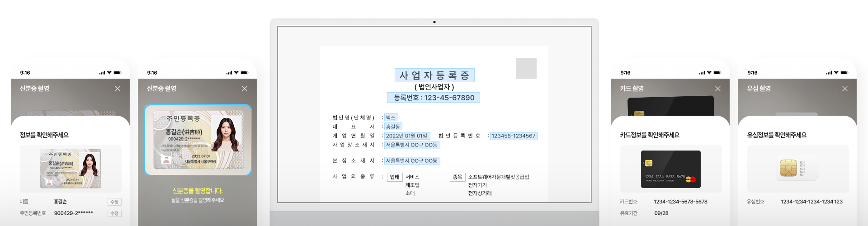Select the ID card thumbnail under 정보를 확인해주세요
The width and height of the screenshot is (868, 226).
pos(71,168)
